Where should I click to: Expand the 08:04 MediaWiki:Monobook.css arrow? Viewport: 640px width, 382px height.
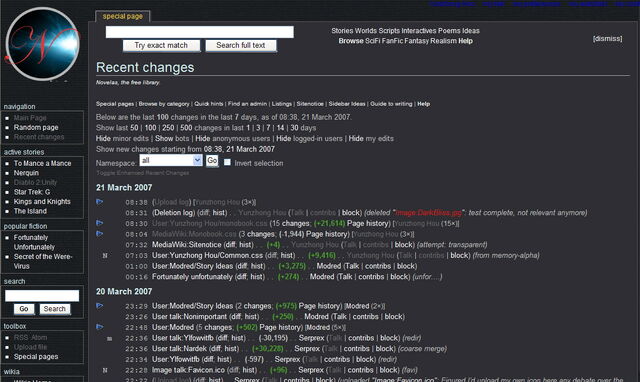100,233
